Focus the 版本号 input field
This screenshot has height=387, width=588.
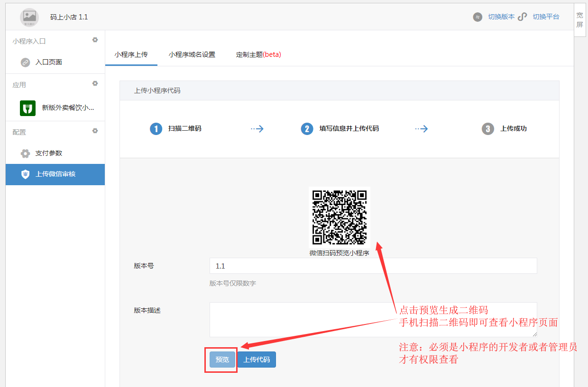pyautogui.click(x=373, y=266)
